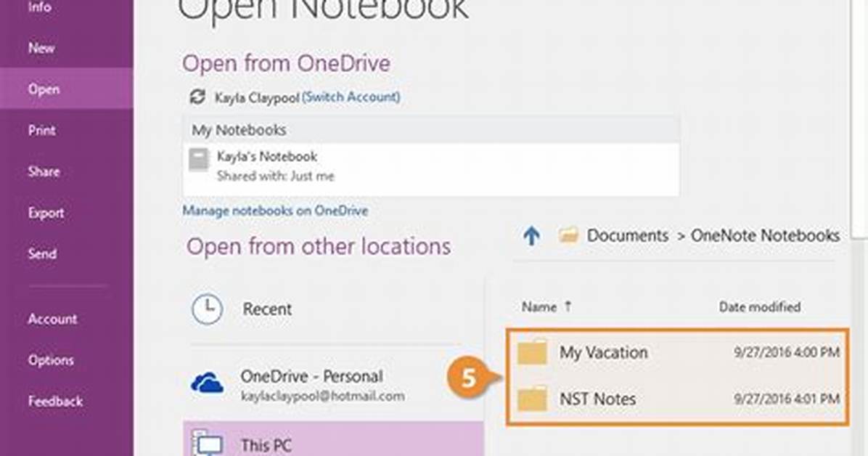Image resolution: width=868 pixels, height=456 pixels.
Task: Click Feedback in sidebar
Action: click(55, 401)
